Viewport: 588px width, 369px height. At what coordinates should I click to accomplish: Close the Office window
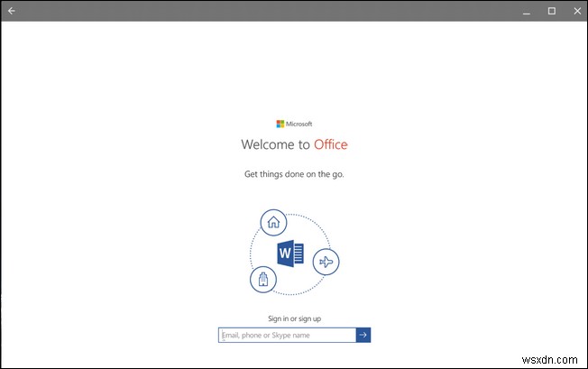[577, 11]
